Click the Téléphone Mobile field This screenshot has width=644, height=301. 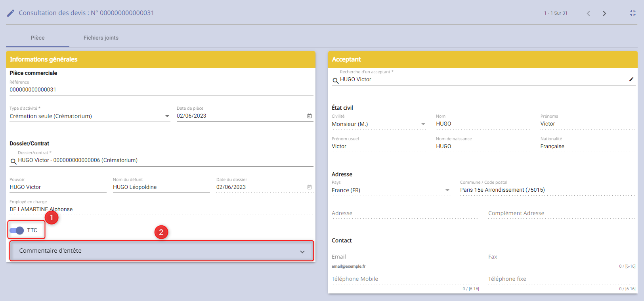click(404, 279)
